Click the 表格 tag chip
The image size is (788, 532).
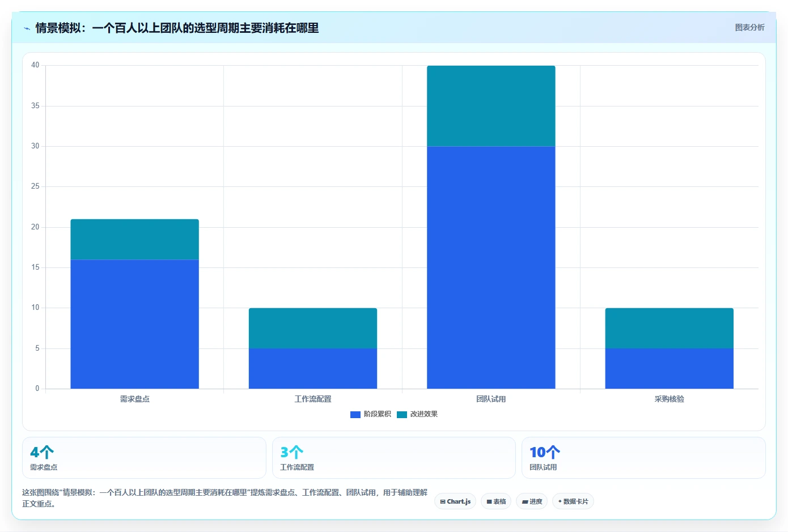(496, 501)
